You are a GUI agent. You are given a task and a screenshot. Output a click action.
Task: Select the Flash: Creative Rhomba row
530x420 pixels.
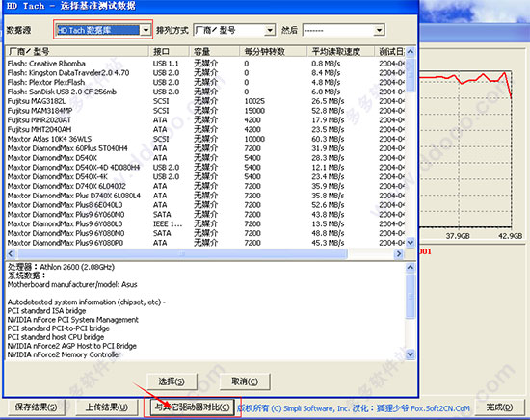pyautogui.click(x=205, y=64)
